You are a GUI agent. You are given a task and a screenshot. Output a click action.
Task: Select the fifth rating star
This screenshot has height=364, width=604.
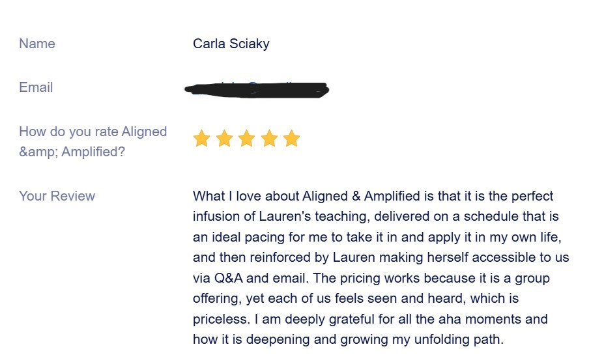(291, 138)
